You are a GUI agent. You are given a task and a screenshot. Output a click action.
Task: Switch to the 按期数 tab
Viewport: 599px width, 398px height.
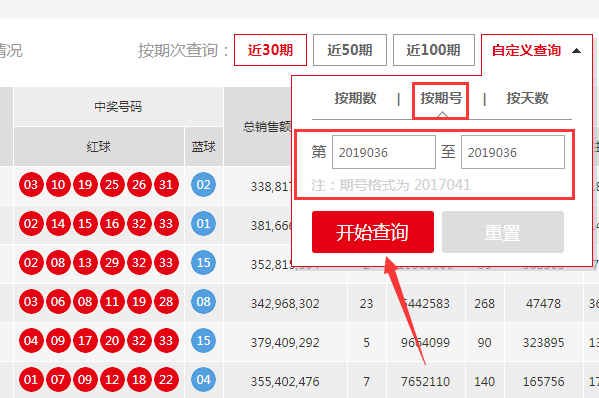pos(355,99)
